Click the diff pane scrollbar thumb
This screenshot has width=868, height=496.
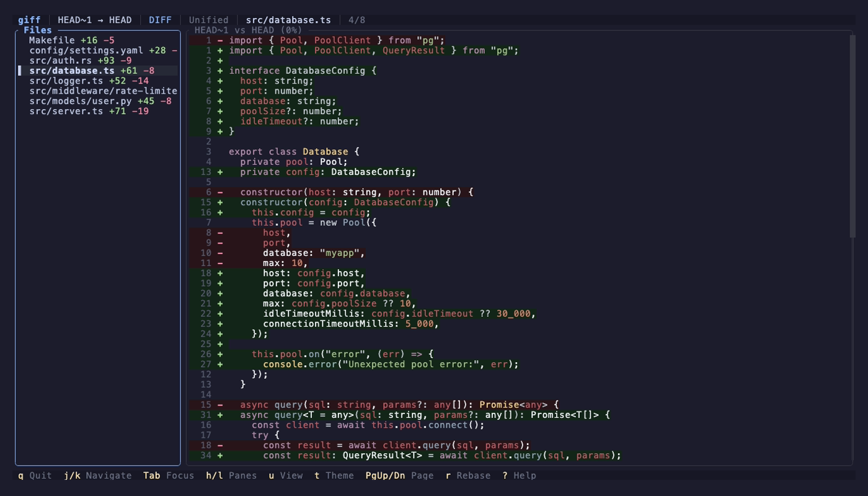pos(852,135)
